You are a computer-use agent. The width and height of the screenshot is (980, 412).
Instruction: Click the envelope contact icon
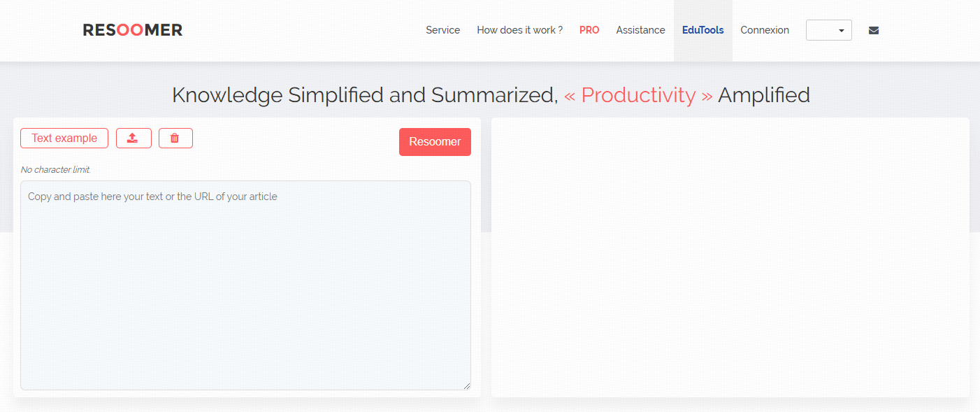tap(874, 30)
